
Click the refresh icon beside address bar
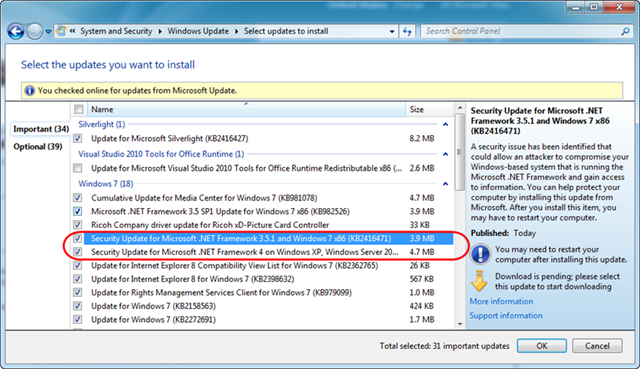coord(407,31)
